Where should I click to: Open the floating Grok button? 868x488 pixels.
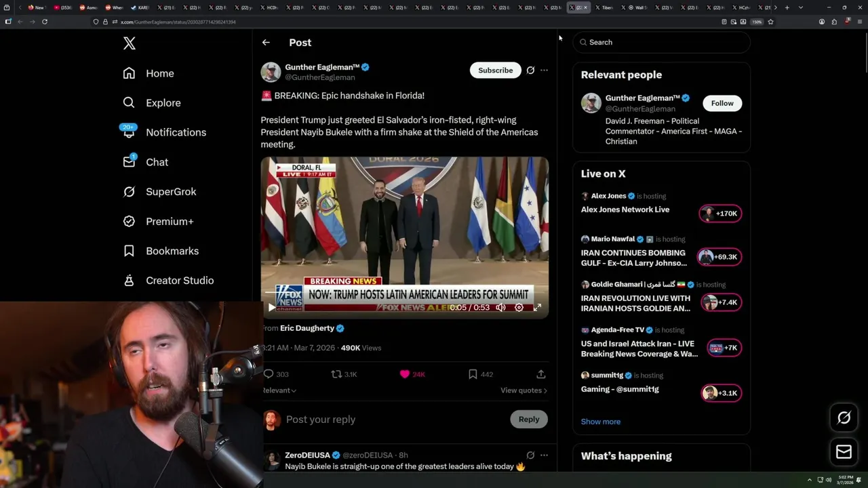point(844,418)
